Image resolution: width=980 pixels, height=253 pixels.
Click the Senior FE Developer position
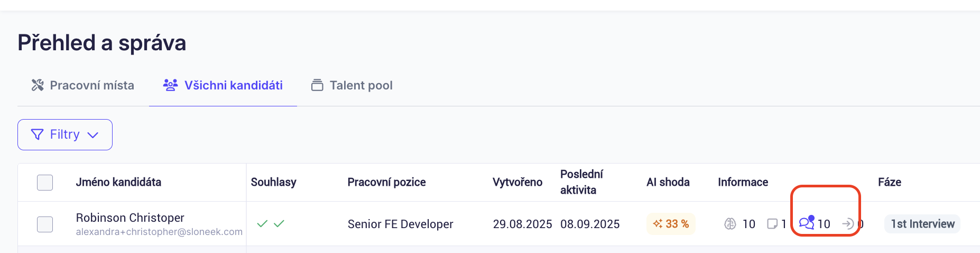[400, 224]
